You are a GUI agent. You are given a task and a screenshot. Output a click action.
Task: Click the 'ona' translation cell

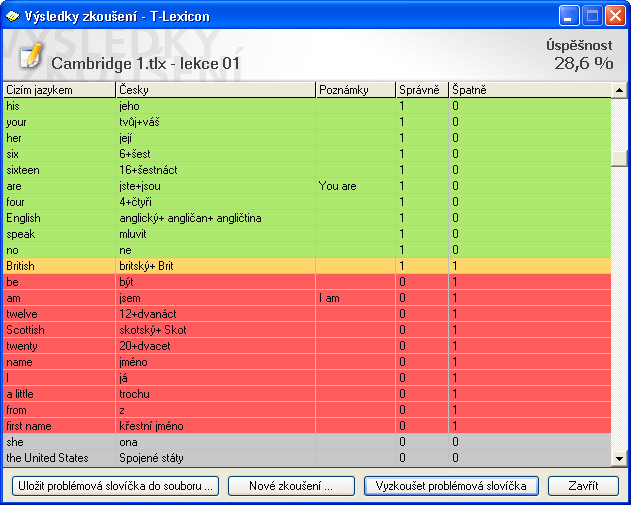click(216, 442)
